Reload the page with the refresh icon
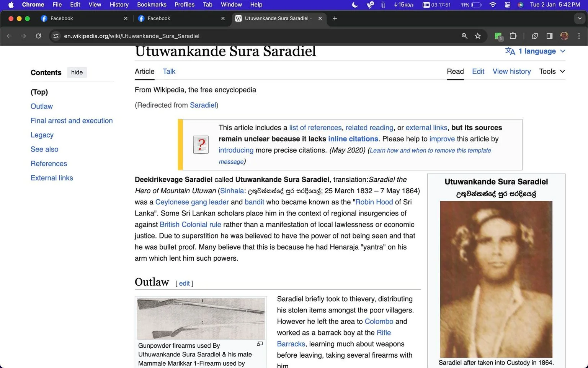The image size is (588, 368). tap(38, 36)
